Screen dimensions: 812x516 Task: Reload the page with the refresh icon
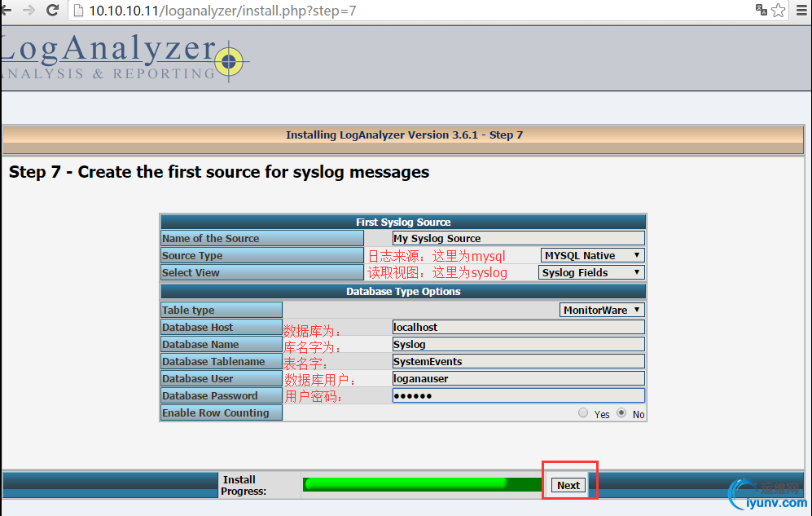(52, 10)
